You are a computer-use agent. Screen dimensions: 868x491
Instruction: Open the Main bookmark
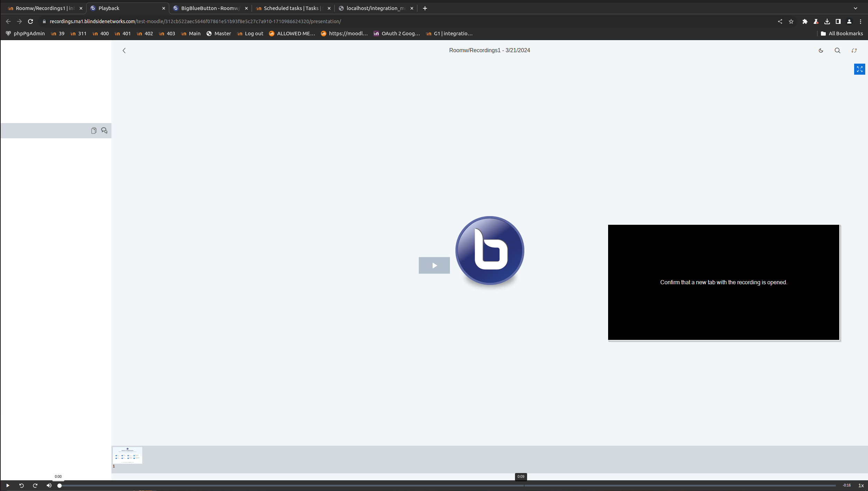[x=191, y=34]
